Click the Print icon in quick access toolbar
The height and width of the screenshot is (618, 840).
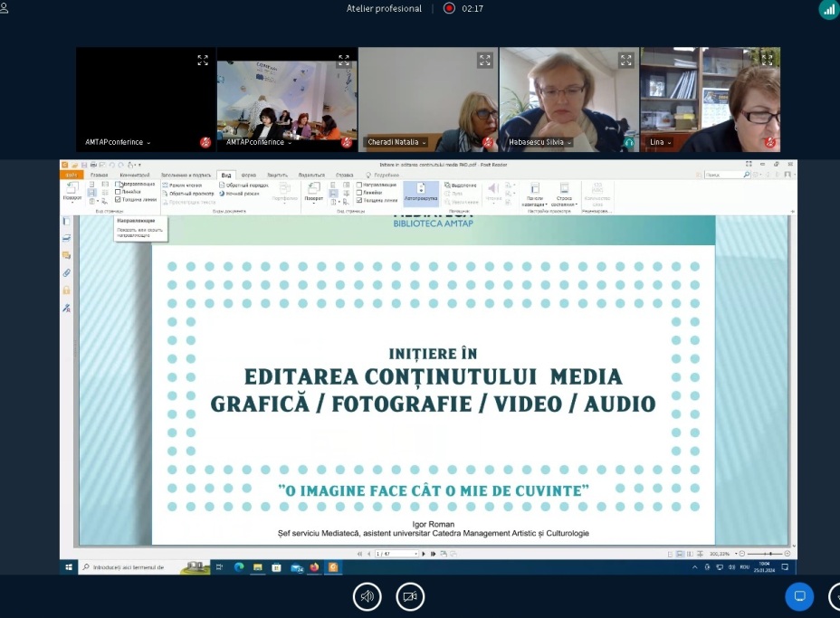pos(93,165)
